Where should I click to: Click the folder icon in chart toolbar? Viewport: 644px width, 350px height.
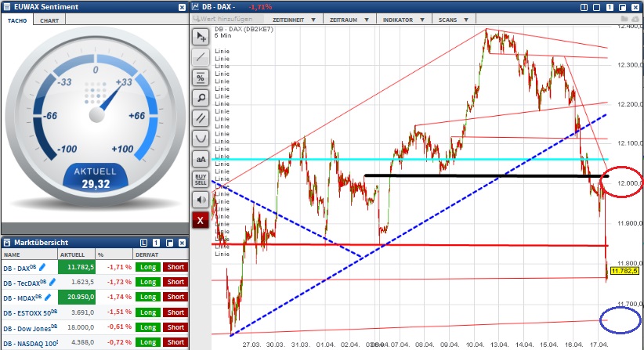pos(624,19)
